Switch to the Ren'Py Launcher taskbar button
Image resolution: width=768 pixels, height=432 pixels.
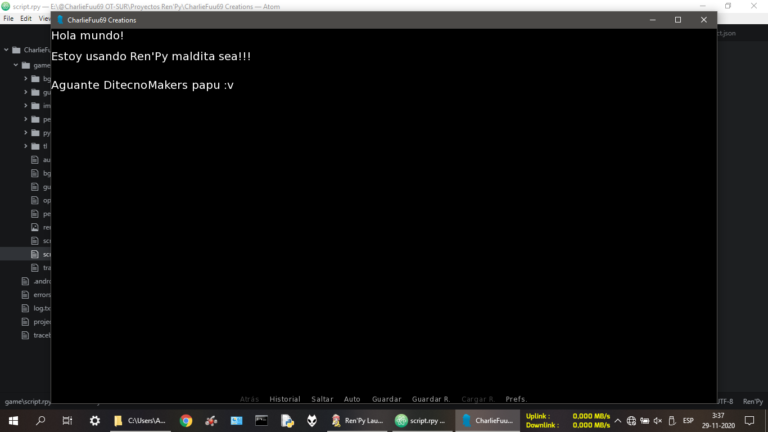click(x=357, y=421)
